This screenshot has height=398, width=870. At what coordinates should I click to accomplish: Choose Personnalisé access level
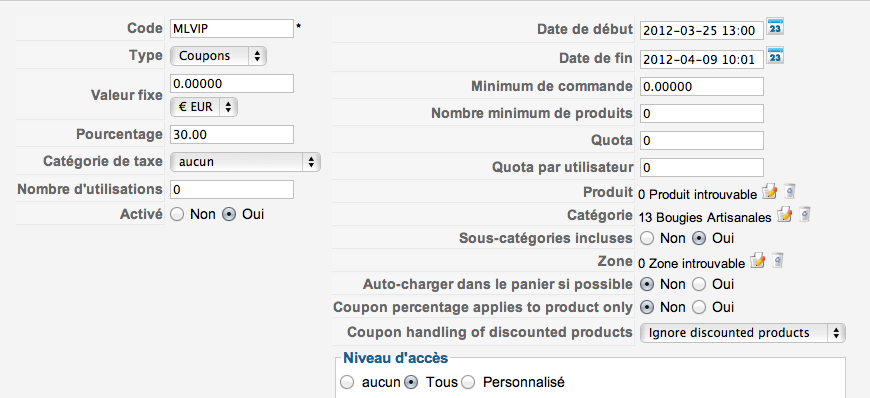click(469, 382)
